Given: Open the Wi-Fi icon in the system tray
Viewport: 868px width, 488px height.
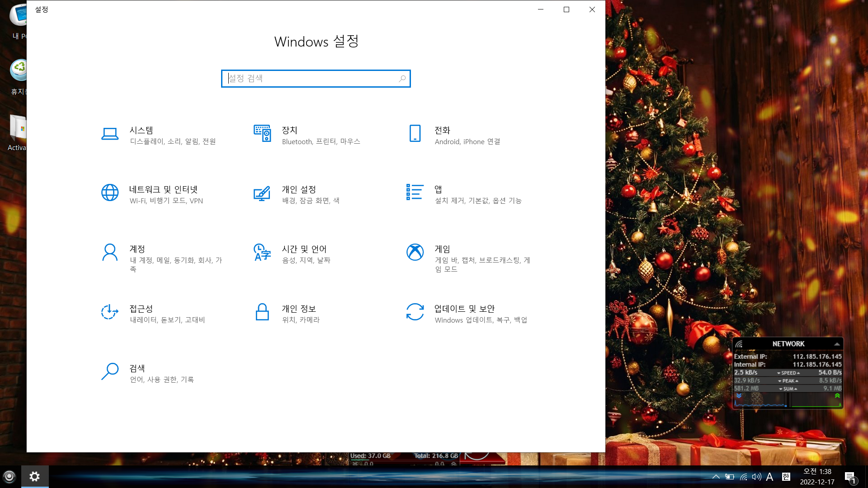Looking at the screenshot, I should [x=743, y=477].
